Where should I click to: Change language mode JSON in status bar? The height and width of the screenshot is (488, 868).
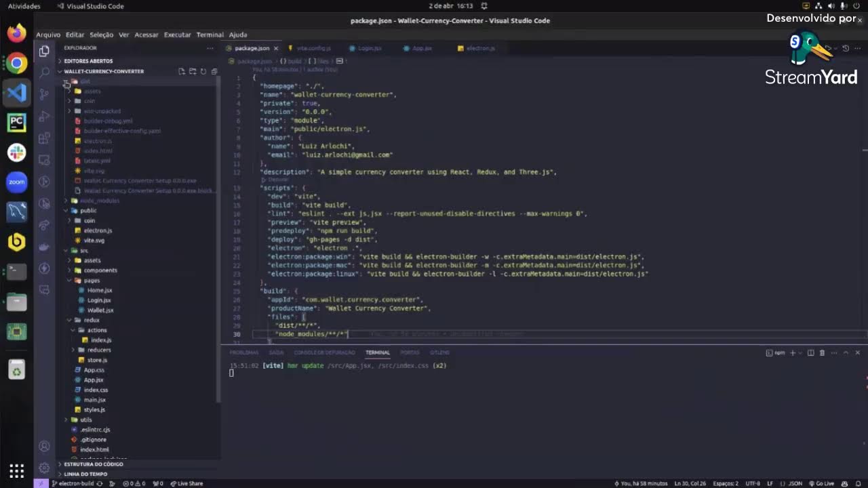coord(795,483)
